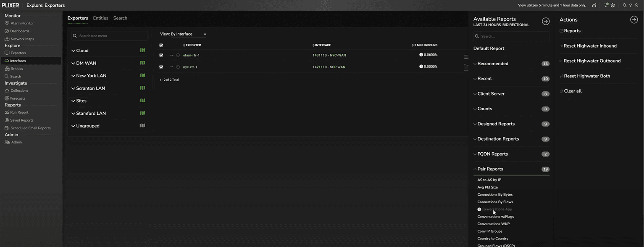Click the map icon beside Scranton LAN
The image size is (644, 247).
(142, 88)
